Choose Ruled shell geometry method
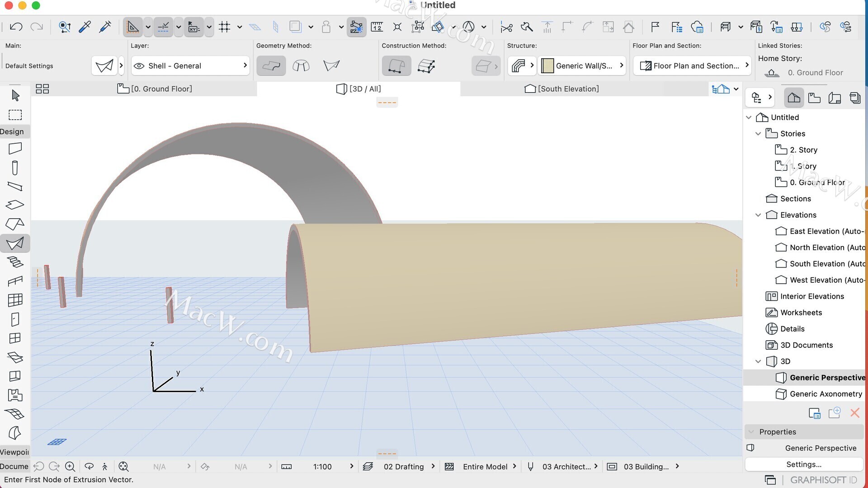868x488 pixels. coord(331,66)
